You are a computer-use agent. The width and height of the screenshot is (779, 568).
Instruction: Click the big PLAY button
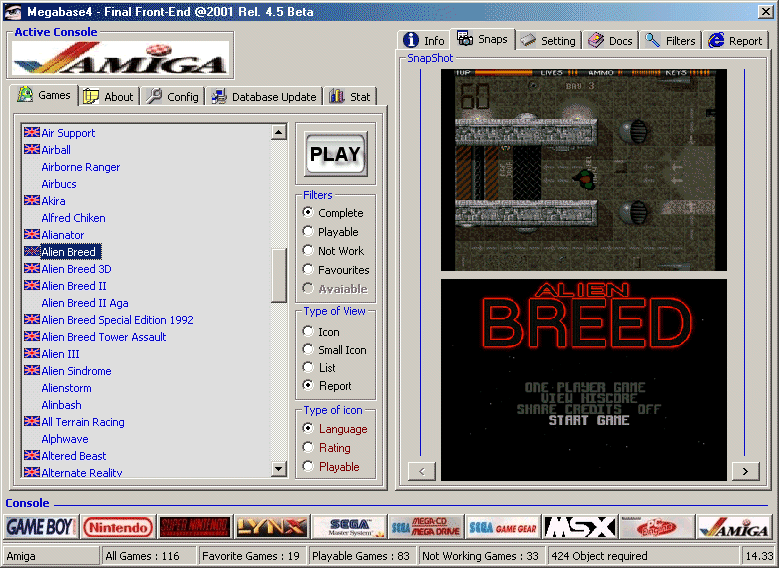[x=336, y=154]
